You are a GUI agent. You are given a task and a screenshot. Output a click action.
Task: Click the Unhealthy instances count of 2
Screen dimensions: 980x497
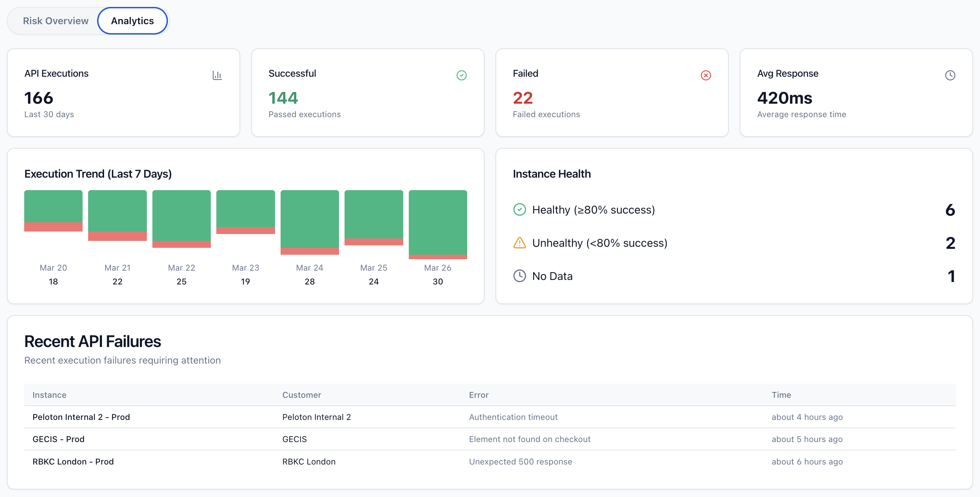pyautogui.click(x=950, y=243)
